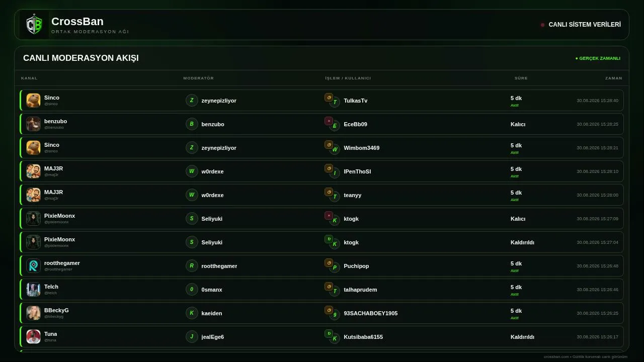The height and width of the screenshot is (362, 644).
Task: Open benzubo channel avatar
Action: (x=33, y=124)
